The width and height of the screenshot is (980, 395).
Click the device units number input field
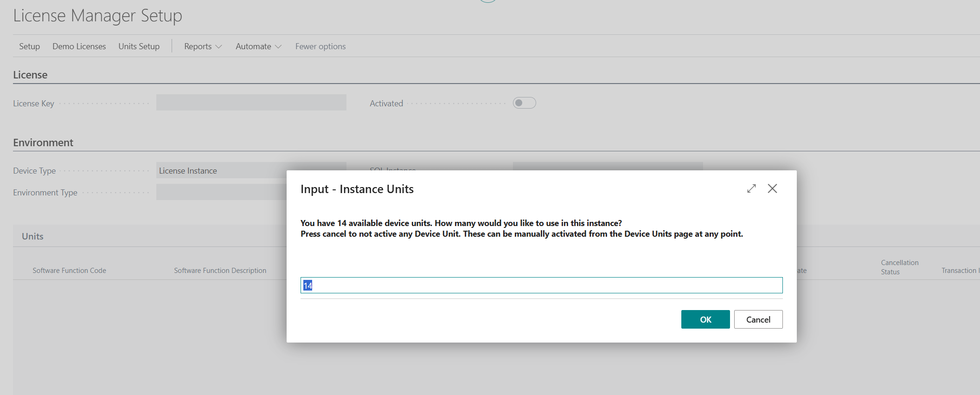[541, 285]
